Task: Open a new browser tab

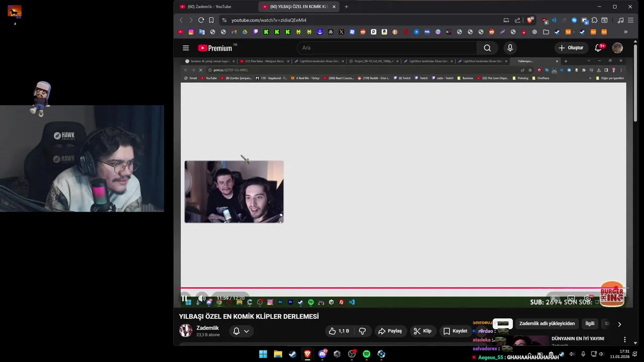Action: [x=346, y=7]
